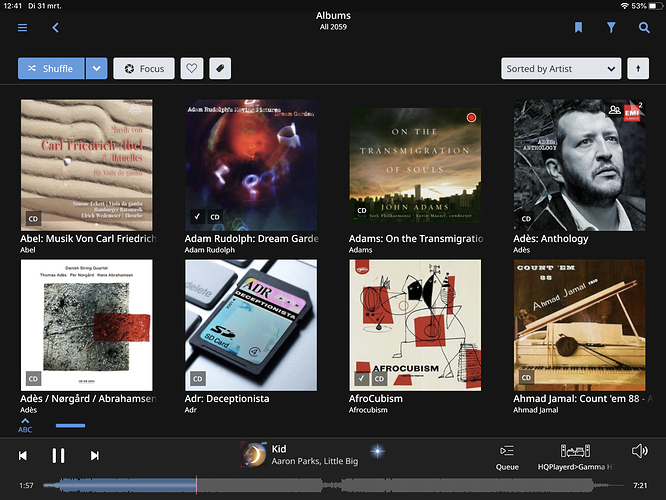The width and height of the screenshot is (666, 500).
Task: Skip to the next track
Action: [x=95, y=456]
